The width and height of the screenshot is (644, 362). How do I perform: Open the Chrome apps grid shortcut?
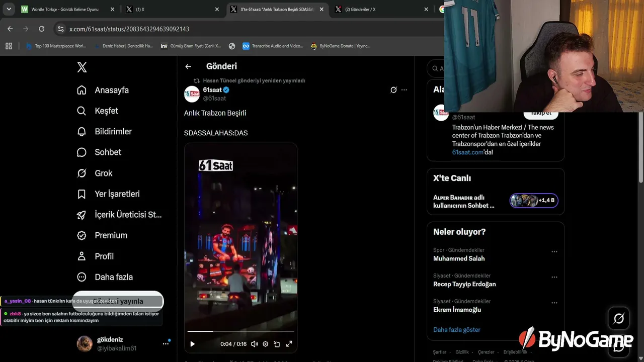[9, 46]
